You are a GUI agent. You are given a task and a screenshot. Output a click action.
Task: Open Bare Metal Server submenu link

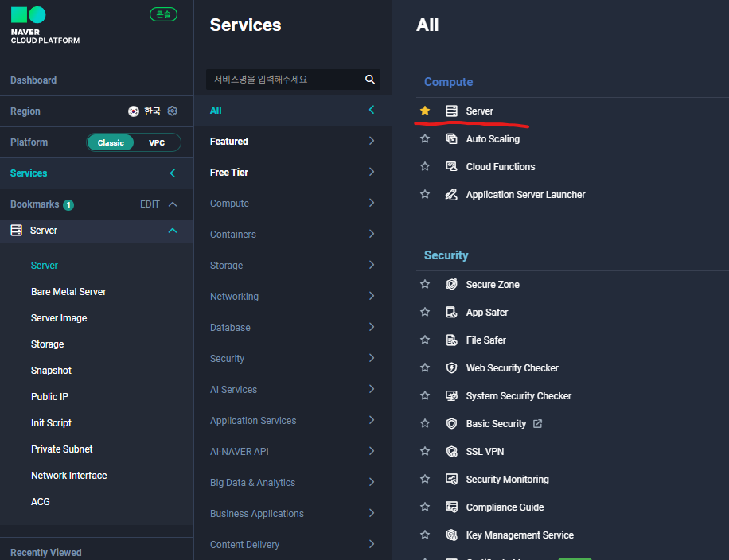click(x=68, y=291)
